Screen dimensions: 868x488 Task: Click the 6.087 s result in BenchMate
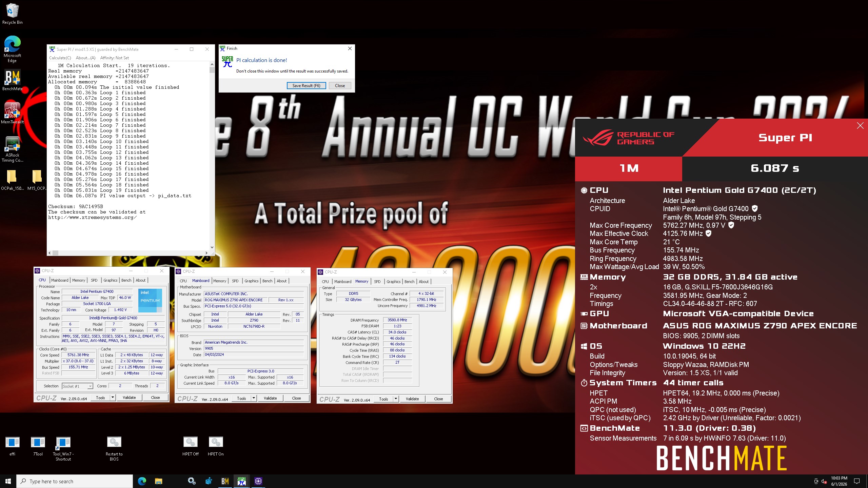[x=775, y=168]
